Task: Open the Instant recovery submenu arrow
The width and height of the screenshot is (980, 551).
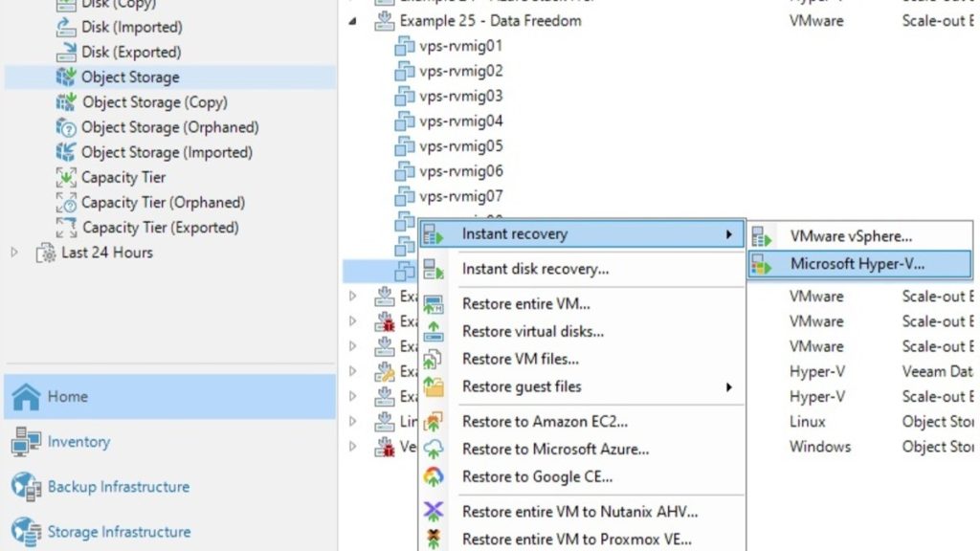Action: (728, 234)
